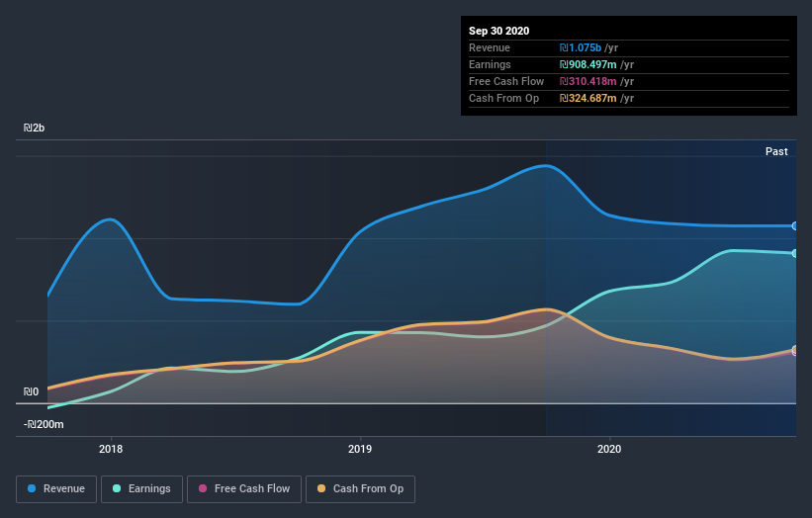Toggle the Revenue legend button
The image size is (812, 518).
click(x=56, y=489)
